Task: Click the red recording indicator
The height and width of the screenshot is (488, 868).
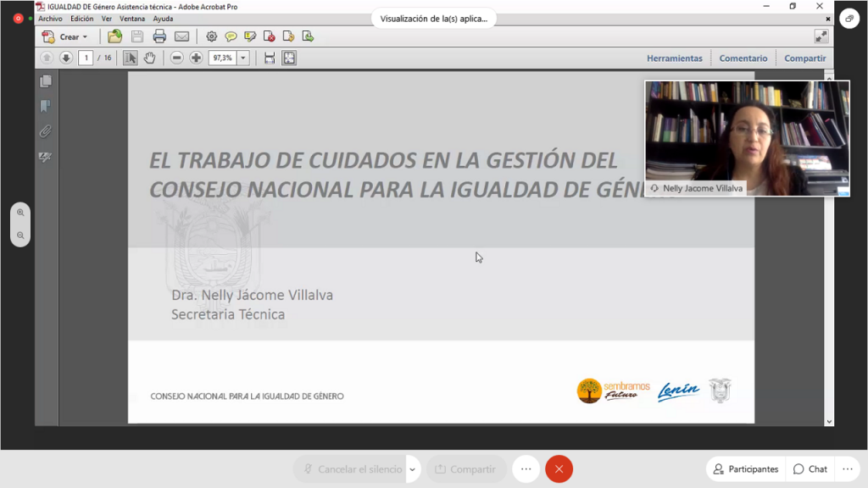Action: 19,19
